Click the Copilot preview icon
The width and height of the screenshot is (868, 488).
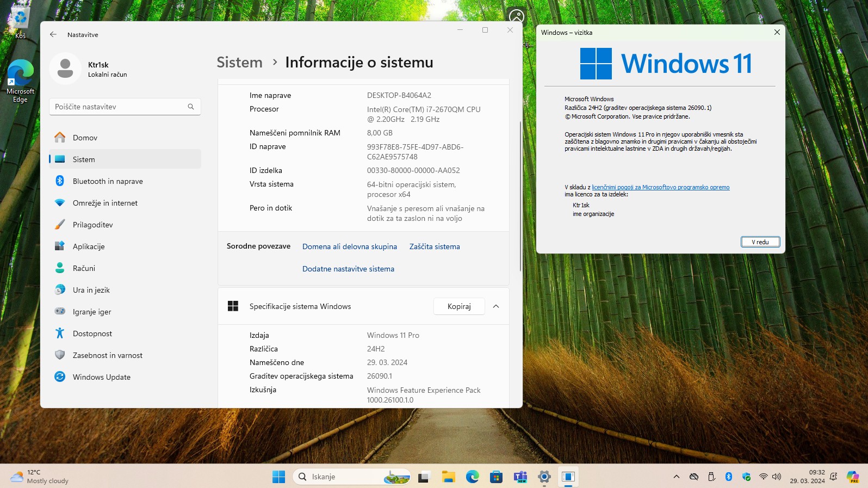click(853, 477)
